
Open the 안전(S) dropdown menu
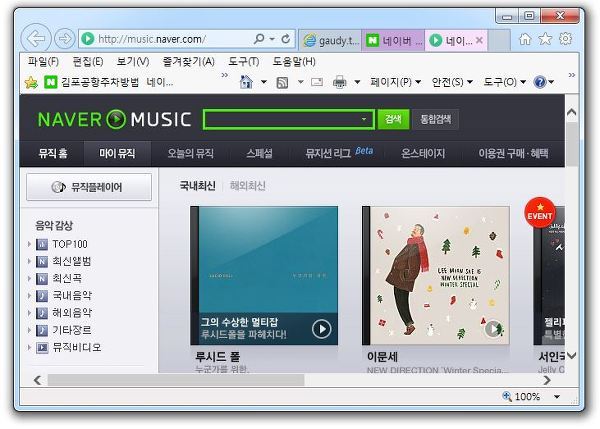coord(452,82)
